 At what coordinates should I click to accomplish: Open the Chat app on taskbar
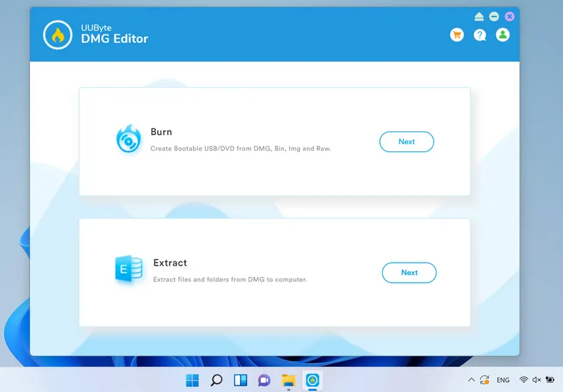(x=264, y=380)
